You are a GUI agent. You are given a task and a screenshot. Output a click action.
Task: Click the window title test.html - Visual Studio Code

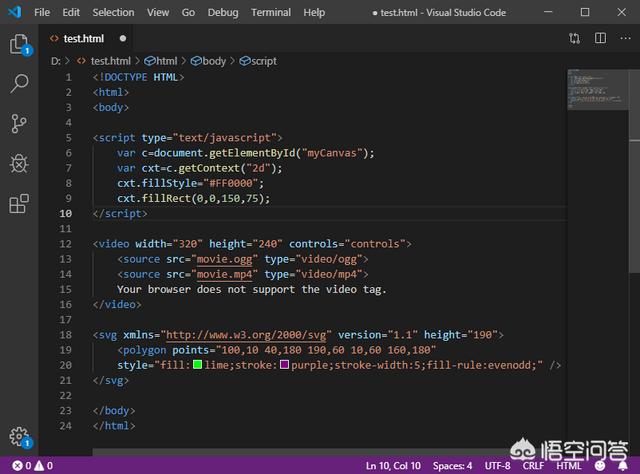(443, 13)
